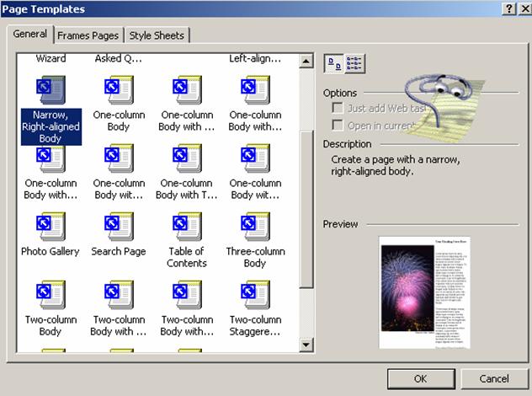Switch to list view button
The image size is (532, 396).
click(x=354, y=63)
